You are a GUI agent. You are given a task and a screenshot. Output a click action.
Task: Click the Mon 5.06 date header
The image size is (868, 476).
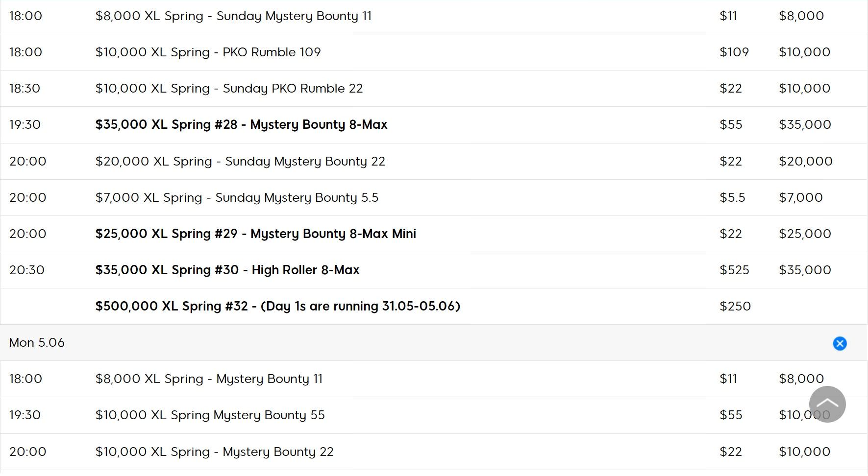coord(37,343)
